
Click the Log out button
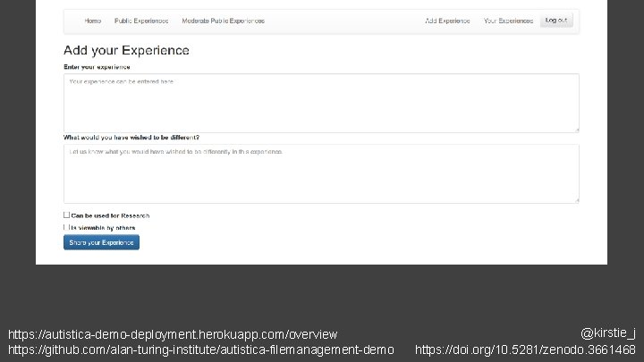(x=556, y=20)
